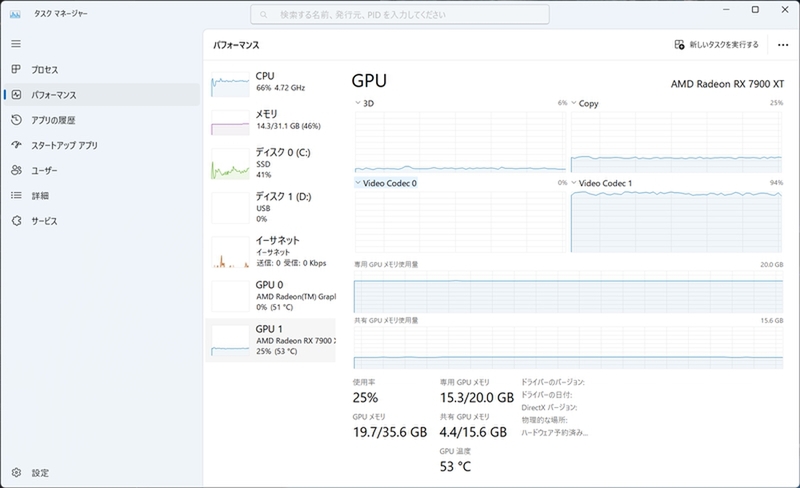Select the イーサネット network item
The height and width of the screenshot is (488, 800).
click(x=272, y=251)
